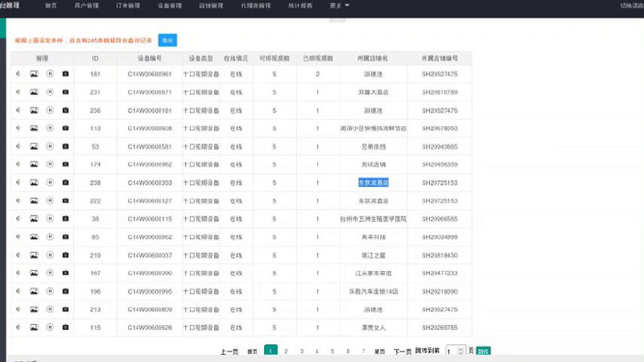Go to page 2 in pagination
The image size is (644, 362).
click(287, 352)
